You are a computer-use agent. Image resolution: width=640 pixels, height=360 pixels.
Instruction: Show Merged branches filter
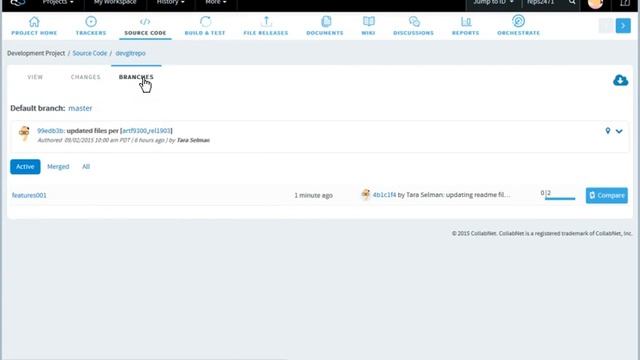coord(58,167)
